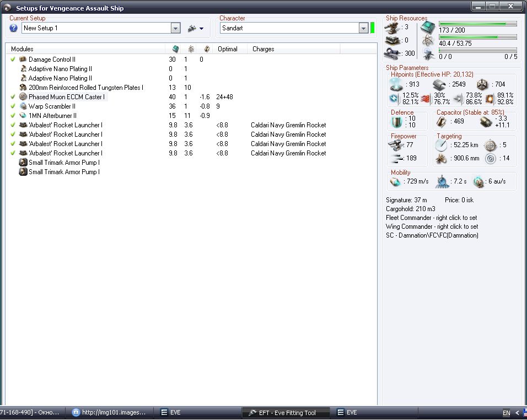
Task: Click the launcher hardpoints icon in Ship Resources
Action: (x=392, y=29)
